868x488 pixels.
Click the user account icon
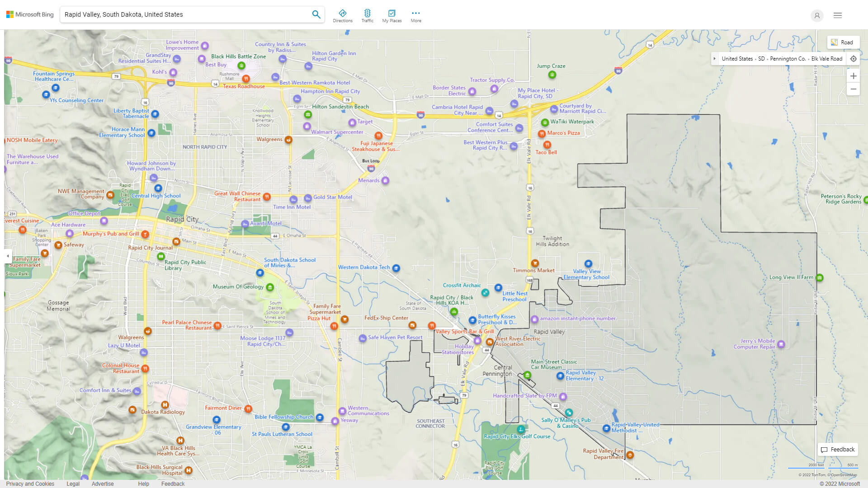coord(816,15)
